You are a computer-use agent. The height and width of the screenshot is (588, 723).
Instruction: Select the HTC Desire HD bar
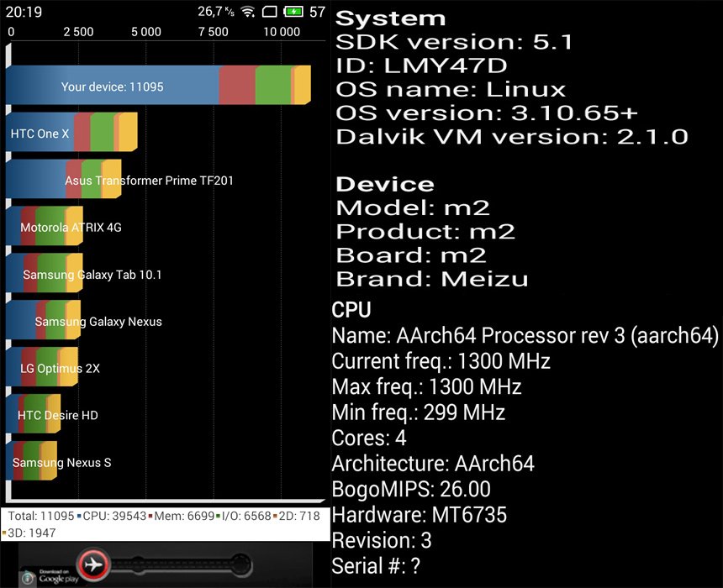coord(33,414)
